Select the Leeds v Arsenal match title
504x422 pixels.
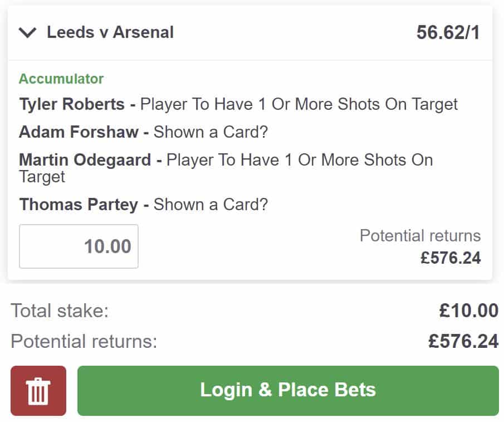(110, 32)
